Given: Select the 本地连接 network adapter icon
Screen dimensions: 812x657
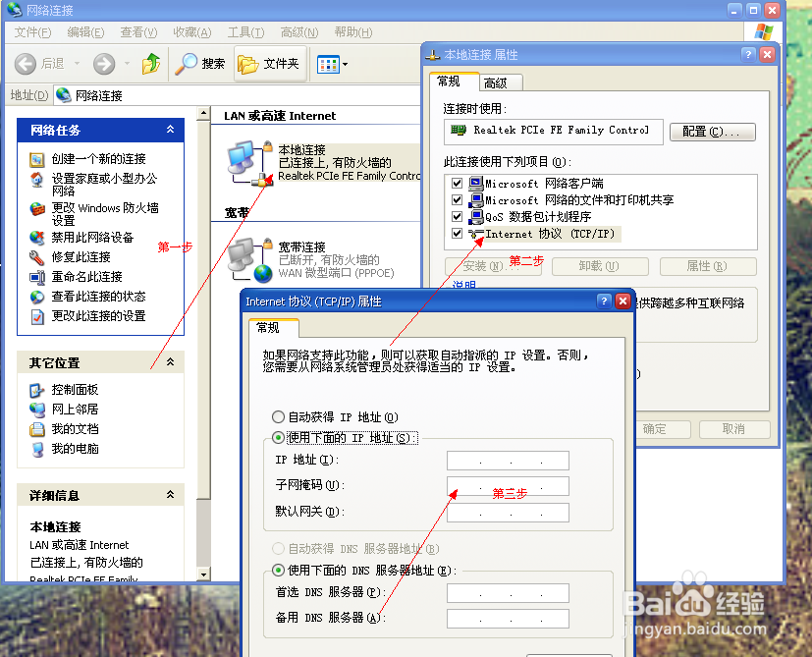Looking at the screenshot, I should (x=250, y=163).
